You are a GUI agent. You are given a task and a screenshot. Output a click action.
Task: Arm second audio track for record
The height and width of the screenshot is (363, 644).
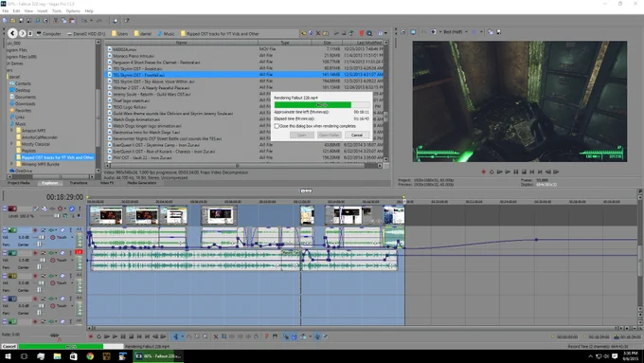[x=35, y=253]
